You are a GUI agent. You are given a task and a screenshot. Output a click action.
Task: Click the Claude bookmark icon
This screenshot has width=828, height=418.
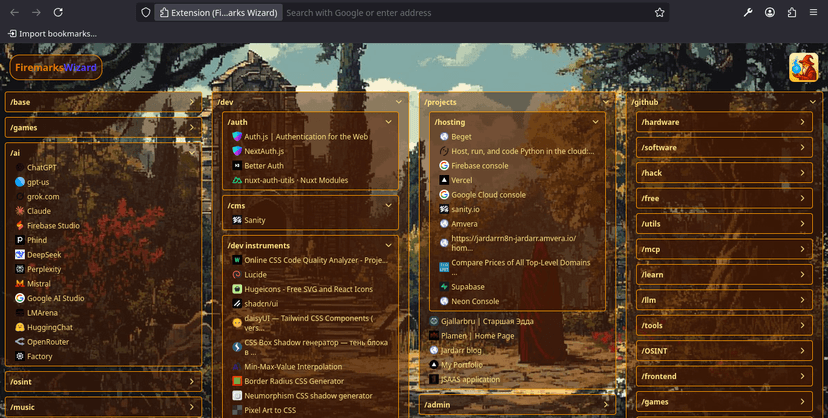click(20, 211)
